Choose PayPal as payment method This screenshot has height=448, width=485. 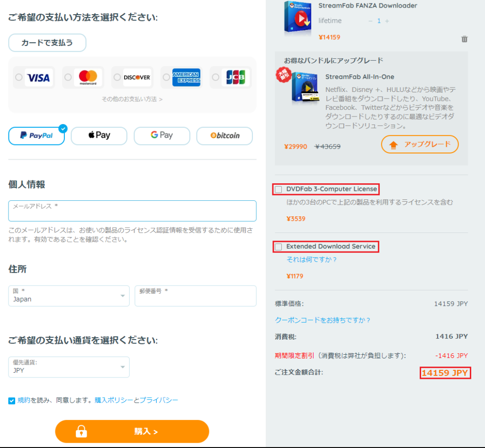coord(36,136)
